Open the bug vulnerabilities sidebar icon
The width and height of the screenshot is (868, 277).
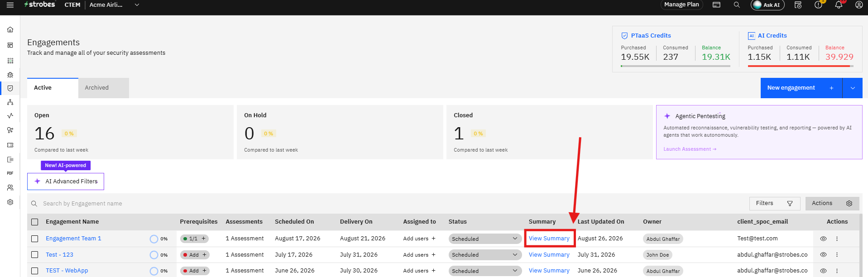(10, 75)
